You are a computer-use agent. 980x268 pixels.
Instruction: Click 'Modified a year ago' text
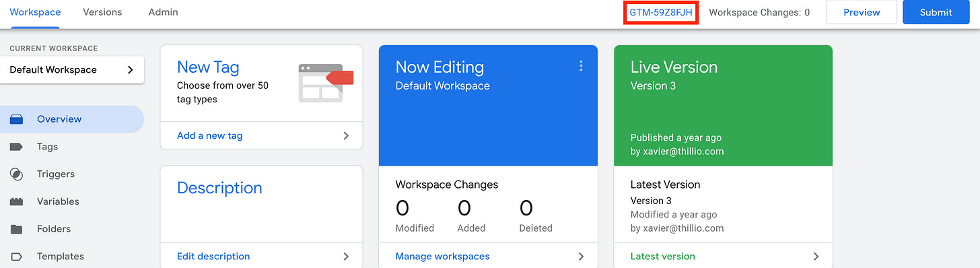coord(674,215)
